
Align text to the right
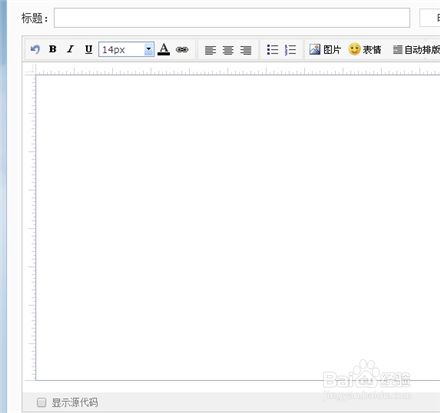coord(246,50)
